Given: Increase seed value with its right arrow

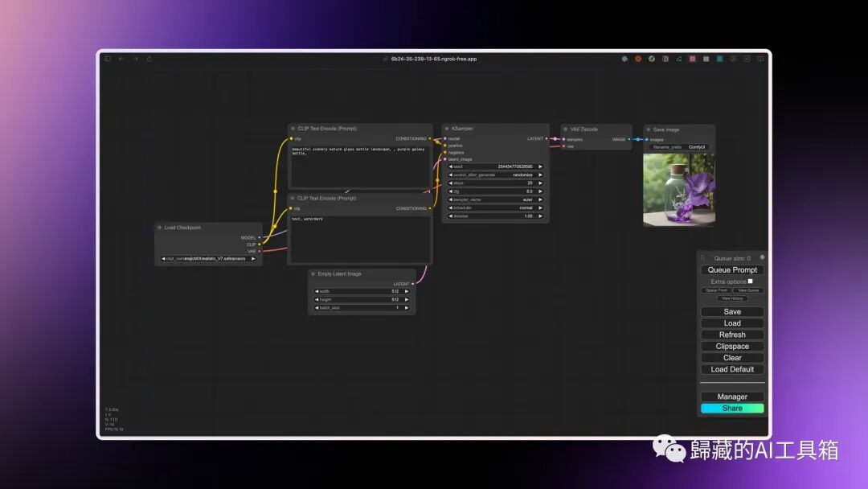Looking at the screenshot, I should (540, 166).
